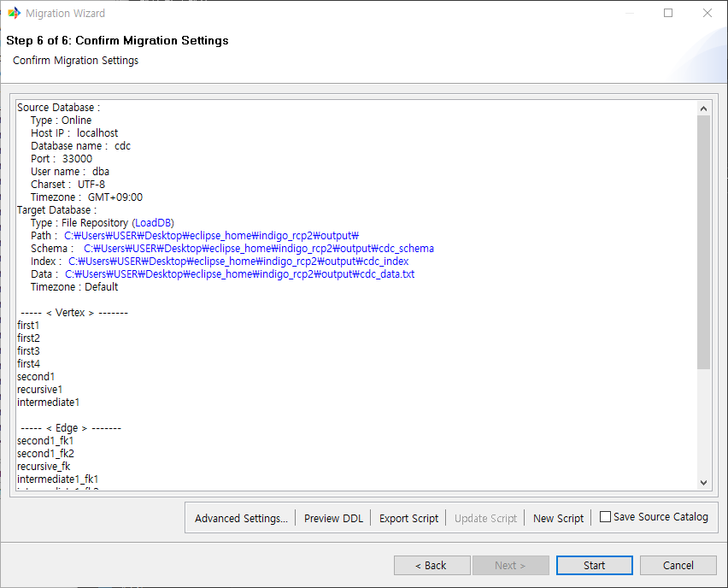Click the scrollbar down arrow
The width and height of the screenshot is (728, 588).
click(x=703, y=483)
